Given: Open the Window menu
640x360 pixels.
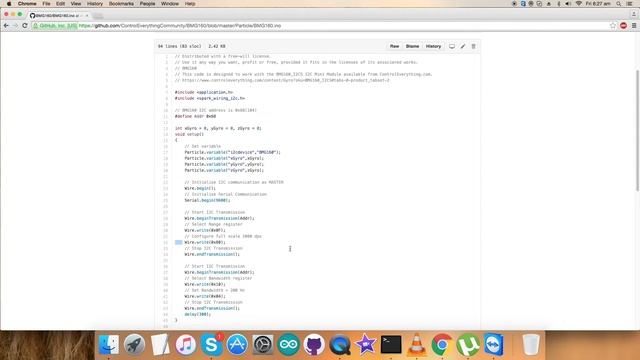Looking at the screenshot, I should pos(170,4).
